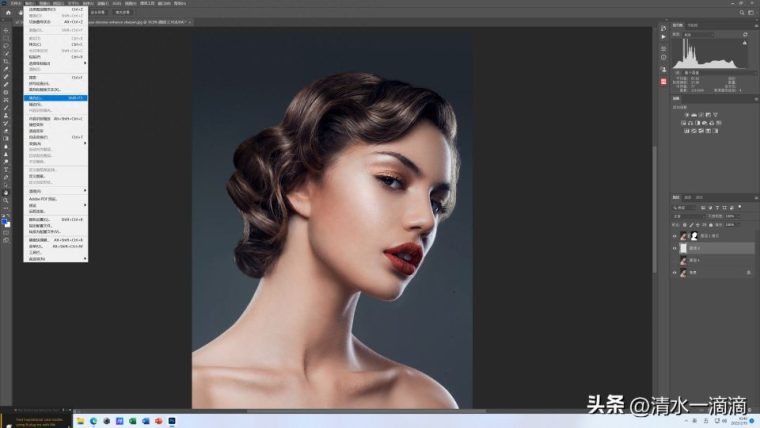The width and height of the screenshot is (760, 428).
Task: Close the open document tab
Action: (x=190, y=22)
